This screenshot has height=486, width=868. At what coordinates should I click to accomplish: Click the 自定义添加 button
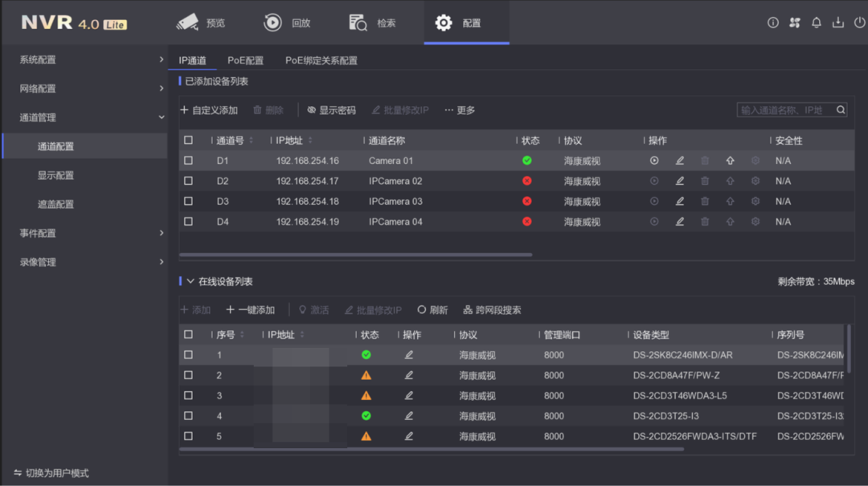(x=209, y=110)
